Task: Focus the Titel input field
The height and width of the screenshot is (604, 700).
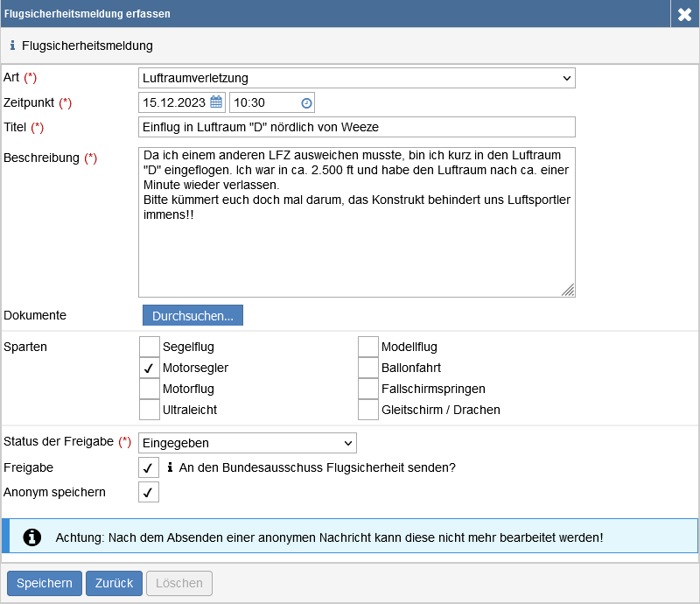Action: pos(357,128)
